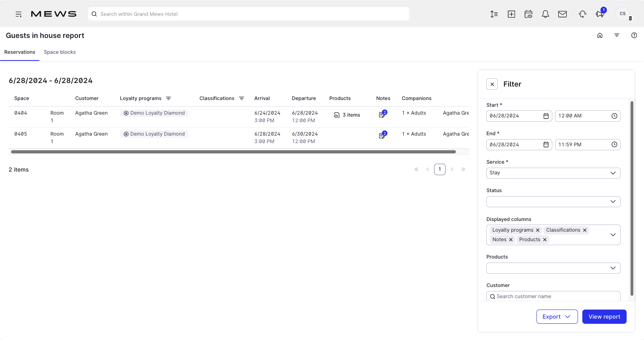The image size is (644, 340).
Task: Open help question mark icon
Action: (634, 36)
